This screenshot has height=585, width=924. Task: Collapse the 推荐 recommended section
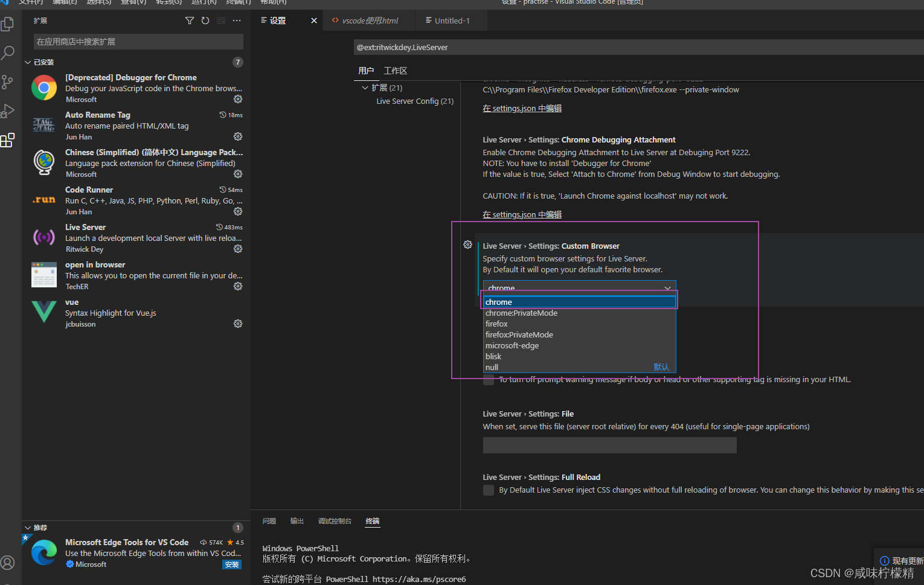[28, 528]
